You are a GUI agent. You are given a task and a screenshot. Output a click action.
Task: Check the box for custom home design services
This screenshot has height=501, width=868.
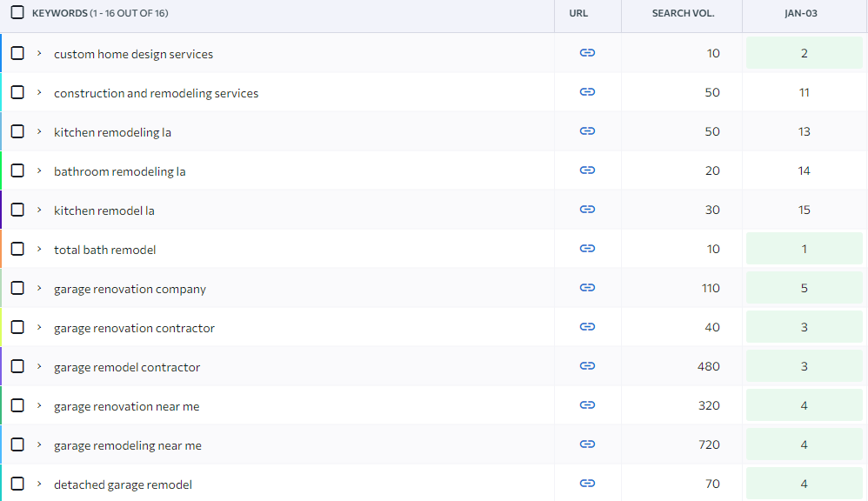[17, 53]
